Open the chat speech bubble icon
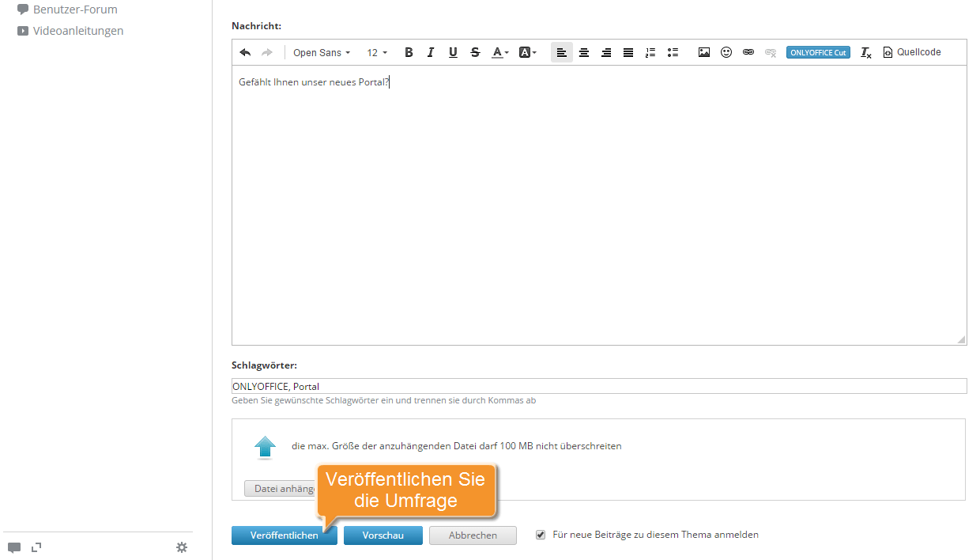 pyautogui.click(x=14, y=547)
